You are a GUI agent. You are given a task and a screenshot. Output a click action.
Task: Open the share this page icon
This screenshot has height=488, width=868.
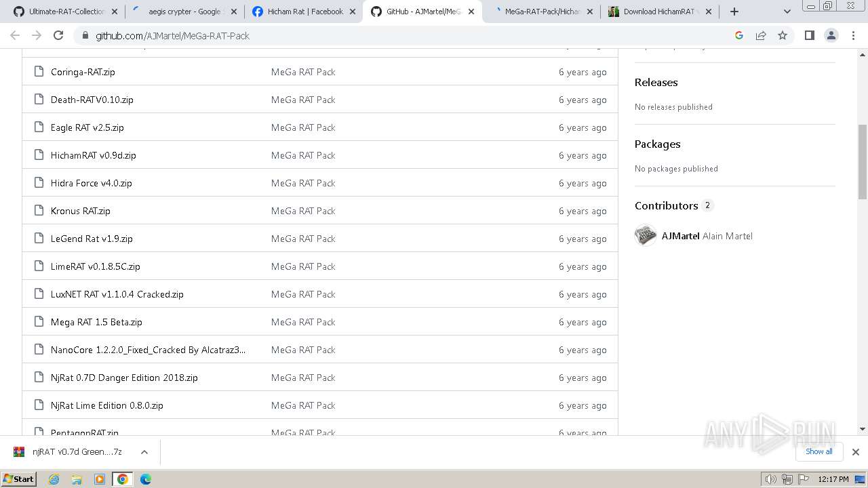[761, 35]
